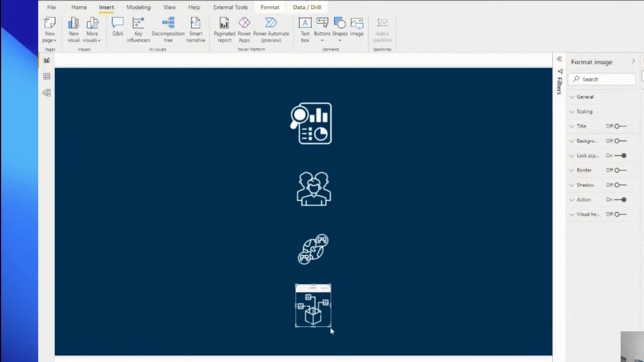Insert a Paginated report
This screenshot has width=644, height=362.
tap(224, 30)
